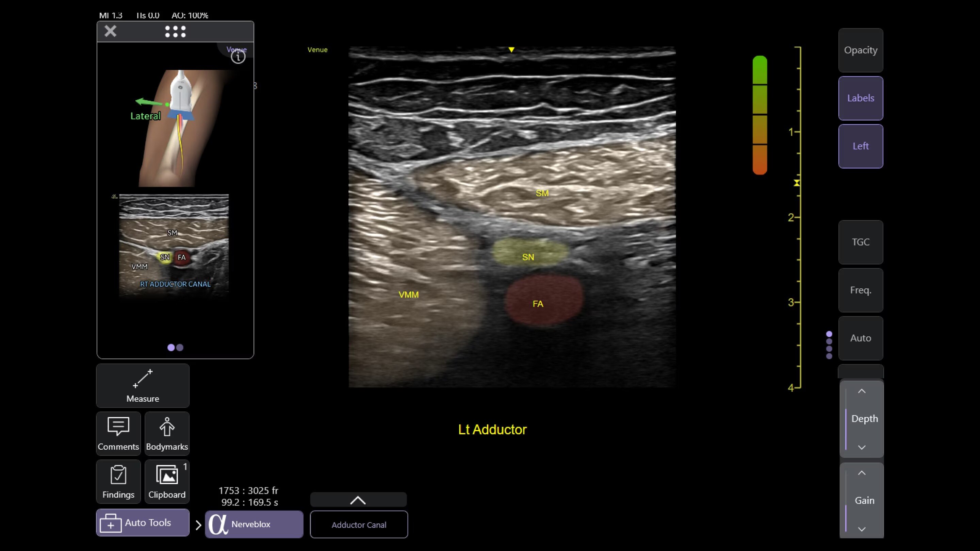Click the six-dot drag handle icon
The image size is (980, 551).
coord(175,32)
